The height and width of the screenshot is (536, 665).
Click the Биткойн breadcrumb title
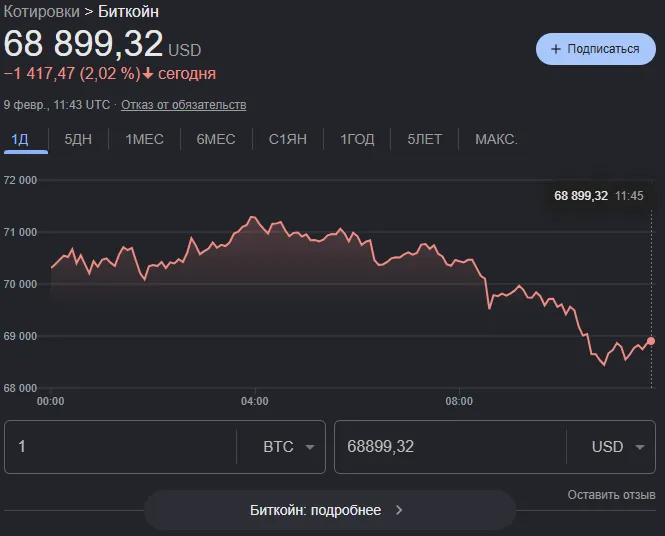[x=129, y=11]
